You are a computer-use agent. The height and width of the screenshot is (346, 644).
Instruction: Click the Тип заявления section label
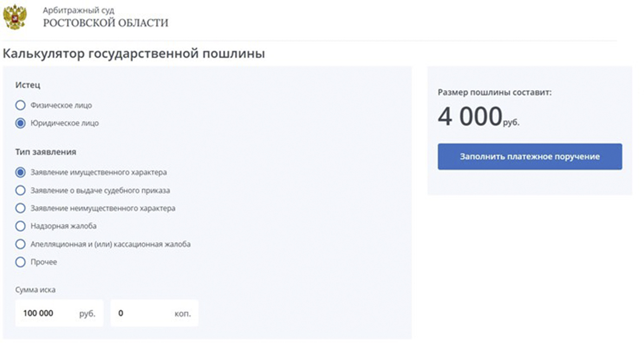[x=46, y=152]
